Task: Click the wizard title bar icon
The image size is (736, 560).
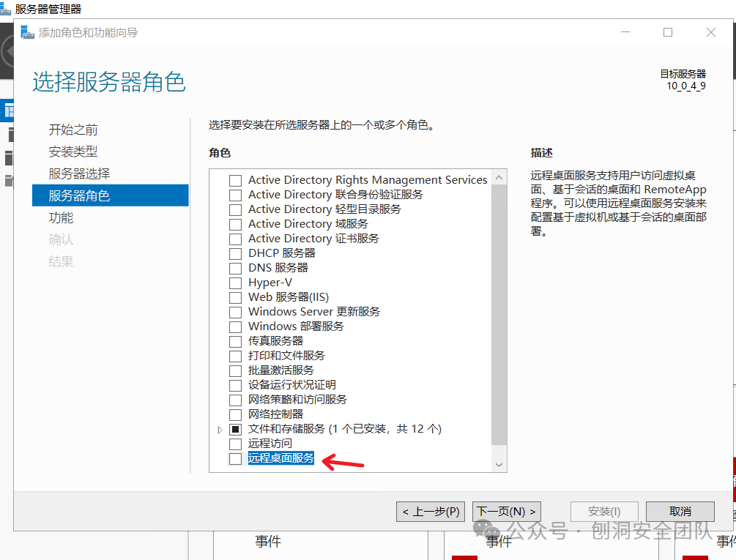Action: click(x=28, y=32)
